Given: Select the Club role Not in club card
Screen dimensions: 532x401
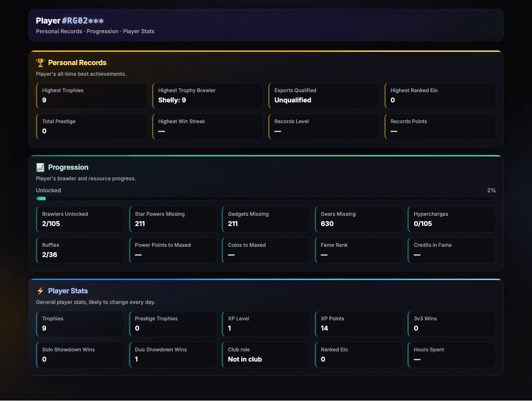Looking at the screenshot, I should coord(266,355).
